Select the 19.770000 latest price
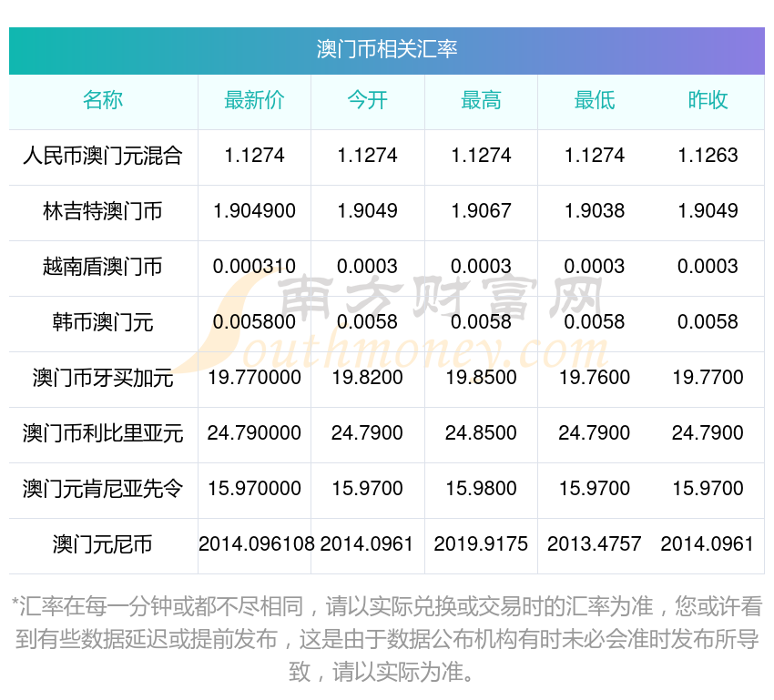774x700 pixels. click(x=254, y=378)
